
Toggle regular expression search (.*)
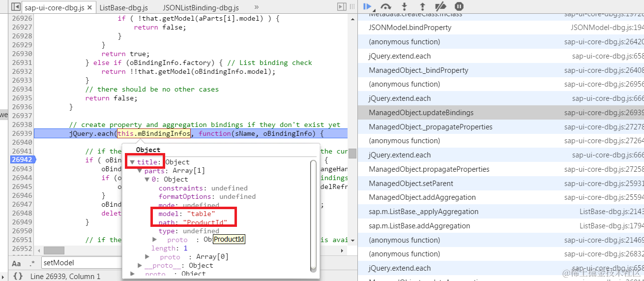point(31,263)
